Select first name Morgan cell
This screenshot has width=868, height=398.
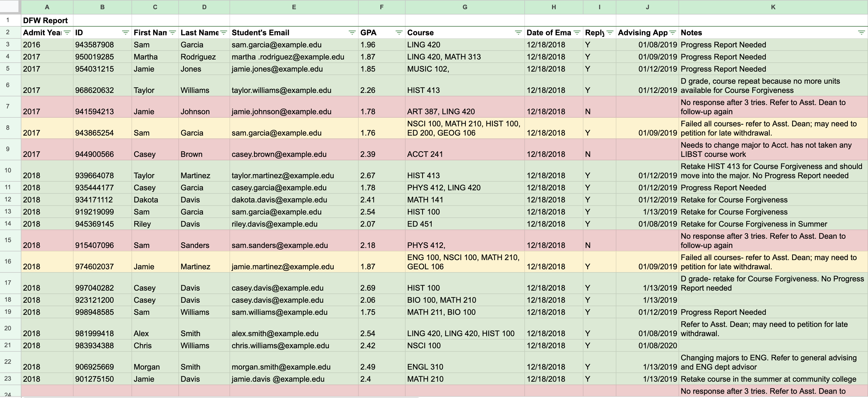click(155, 362)
